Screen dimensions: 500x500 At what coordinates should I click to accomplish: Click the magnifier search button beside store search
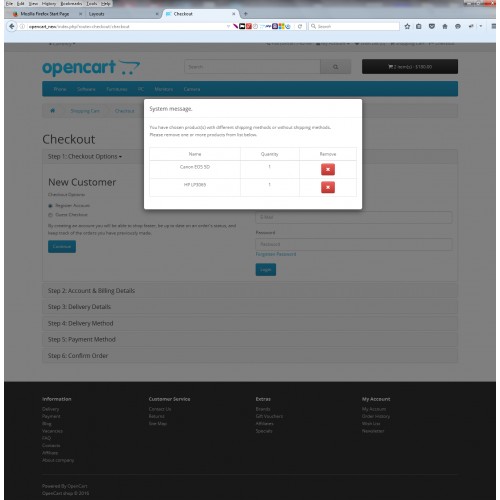point(335,67)
